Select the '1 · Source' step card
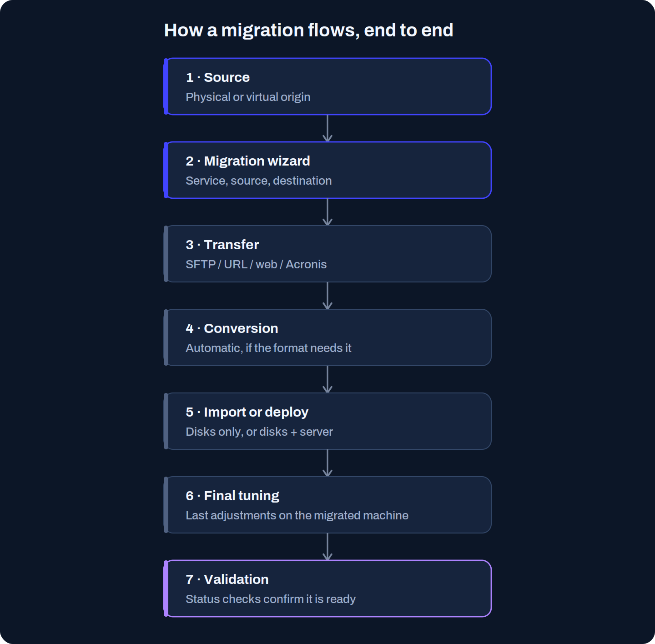The image size is (655, 644). (327, 86)
